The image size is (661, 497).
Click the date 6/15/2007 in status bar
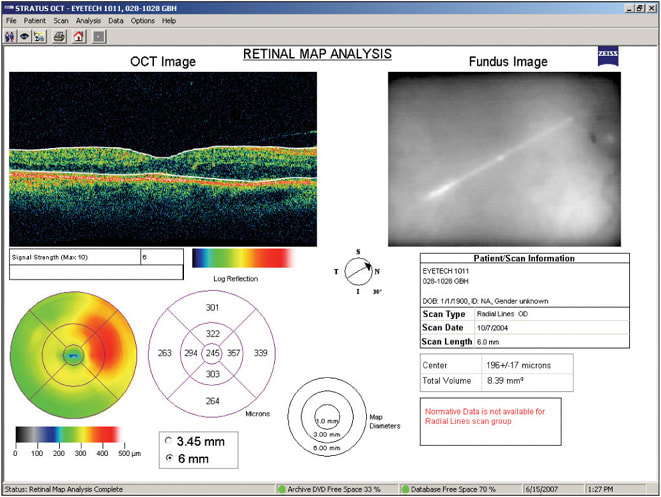pos(541,489)
